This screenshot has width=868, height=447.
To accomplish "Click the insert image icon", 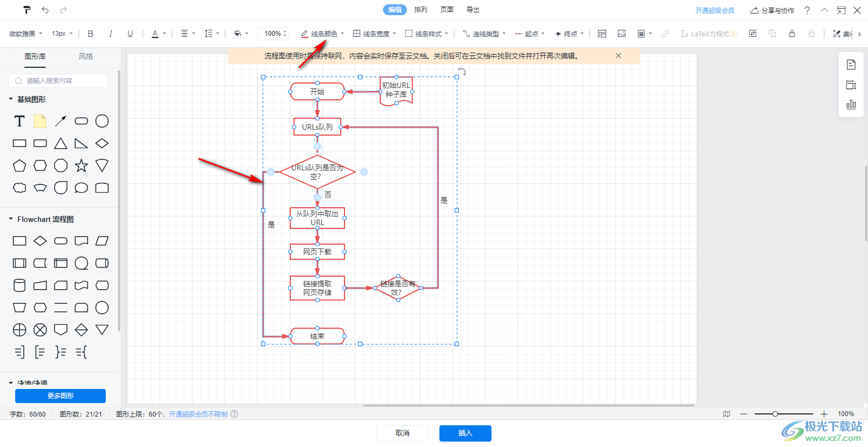I will (622, 34).
